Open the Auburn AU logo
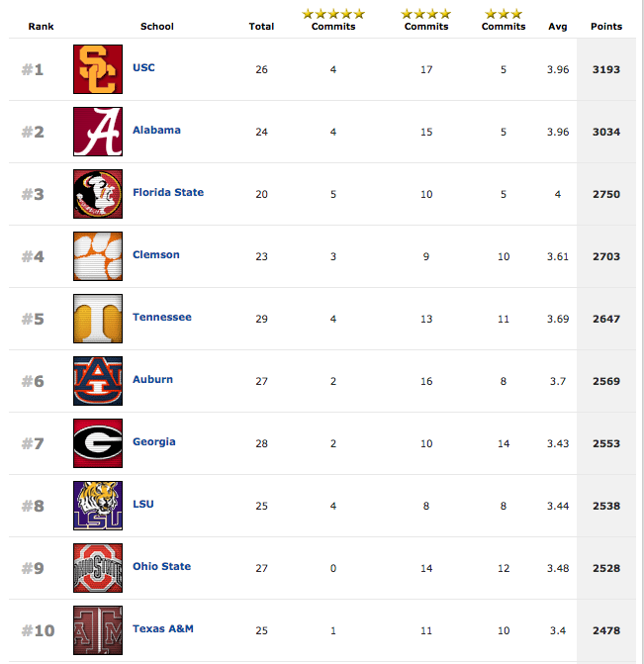The height and width of the screenshot is (664, 644). coord(98,381)
